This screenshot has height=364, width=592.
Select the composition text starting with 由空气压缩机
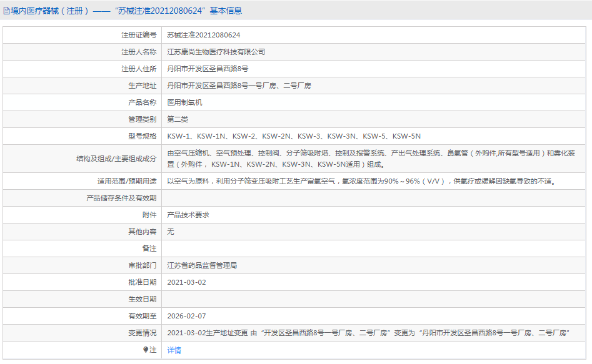point(371,159)
